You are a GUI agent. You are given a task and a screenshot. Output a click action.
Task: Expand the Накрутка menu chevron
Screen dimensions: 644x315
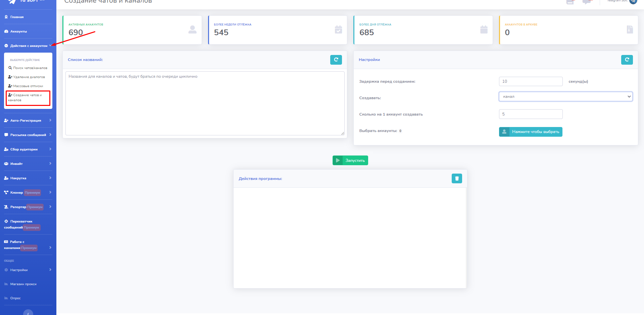(50, 178)
